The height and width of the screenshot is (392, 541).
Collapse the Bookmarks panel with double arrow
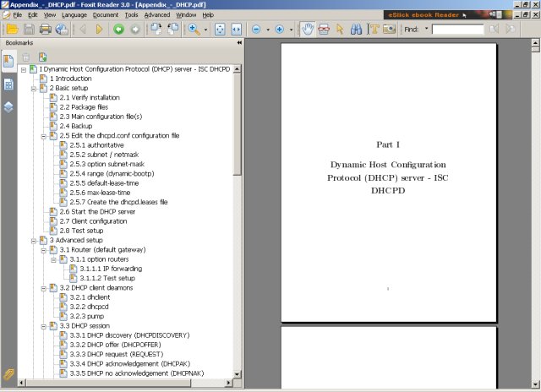pos(239,42)
